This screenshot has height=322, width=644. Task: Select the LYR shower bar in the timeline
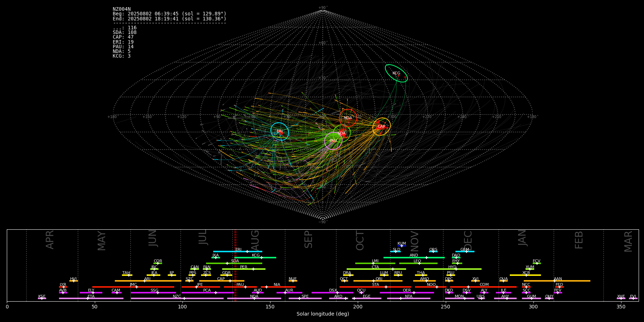[63, 287]
